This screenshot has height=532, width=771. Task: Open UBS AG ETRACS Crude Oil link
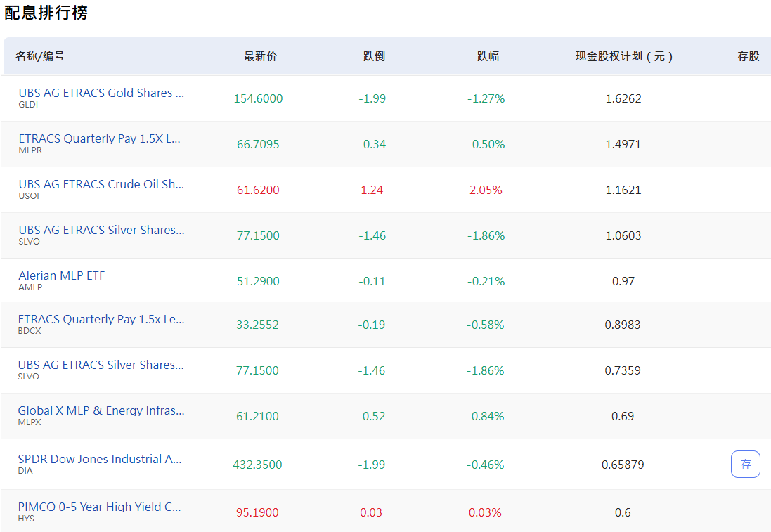point(101,184)
